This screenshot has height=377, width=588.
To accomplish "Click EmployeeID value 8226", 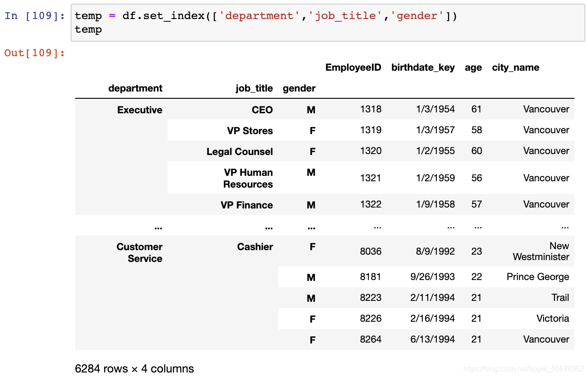I will pos(371,319).
